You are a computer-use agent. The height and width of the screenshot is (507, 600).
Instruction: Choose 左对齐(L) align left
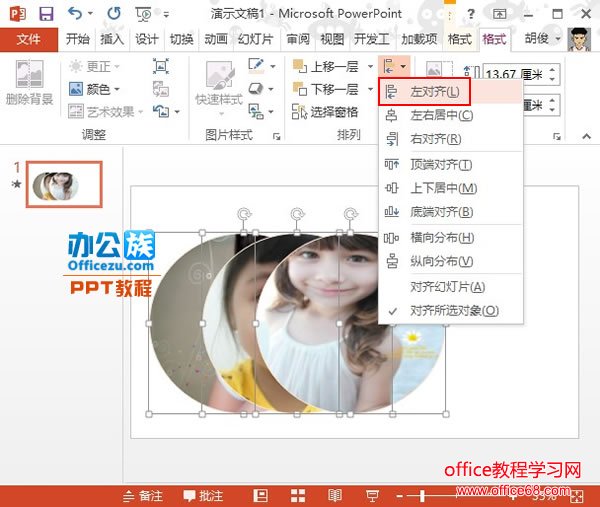coord(450,92)
